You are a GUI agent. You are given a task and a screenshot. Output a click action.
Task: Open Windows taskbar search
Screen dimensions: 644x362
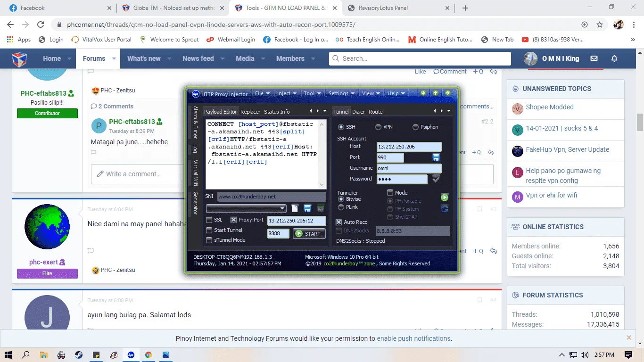coord(26,354)
